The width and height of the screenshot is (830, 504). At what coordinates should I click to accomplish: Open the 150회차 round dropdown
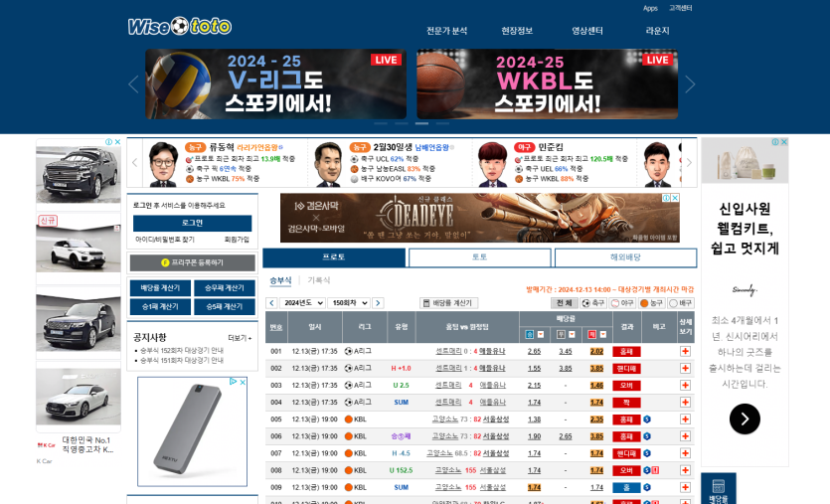(x=349, y=303)
